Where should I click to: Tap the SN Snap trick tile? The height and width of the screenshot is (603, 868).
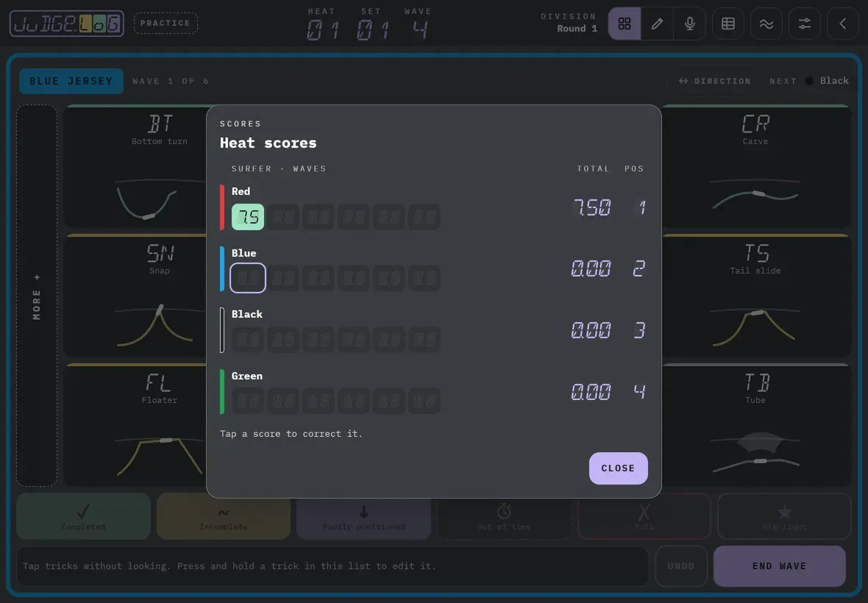click(135, 296)
